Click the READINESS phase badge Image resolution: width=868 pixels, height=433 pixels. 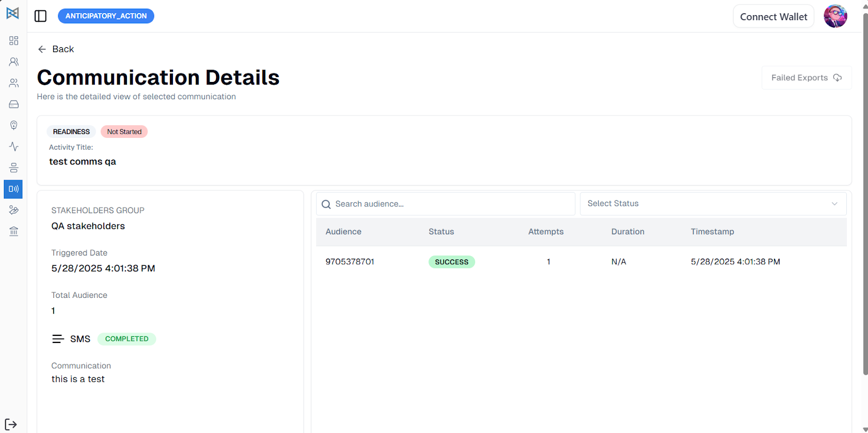pos(71,132)
